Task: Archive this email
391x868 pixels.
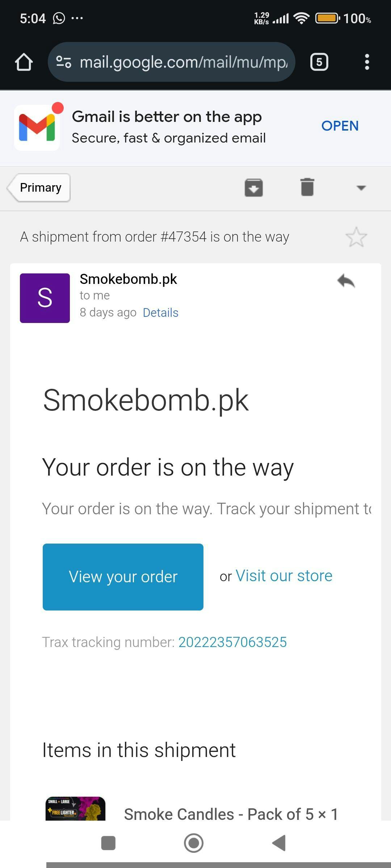Action: tap(253, 187)
